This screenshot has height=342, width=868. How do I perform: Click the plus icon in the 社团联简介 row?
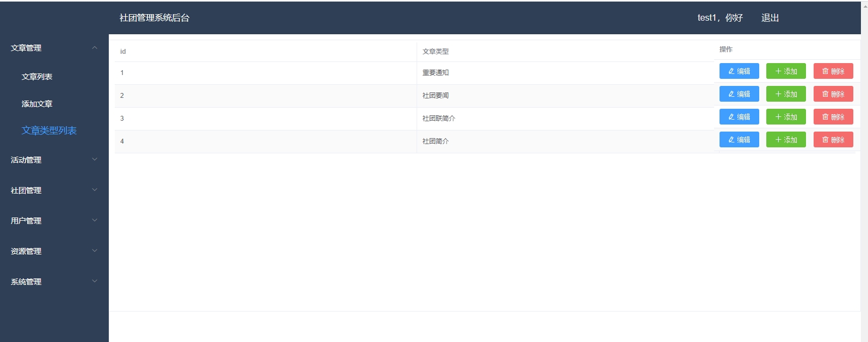point(778,117)
